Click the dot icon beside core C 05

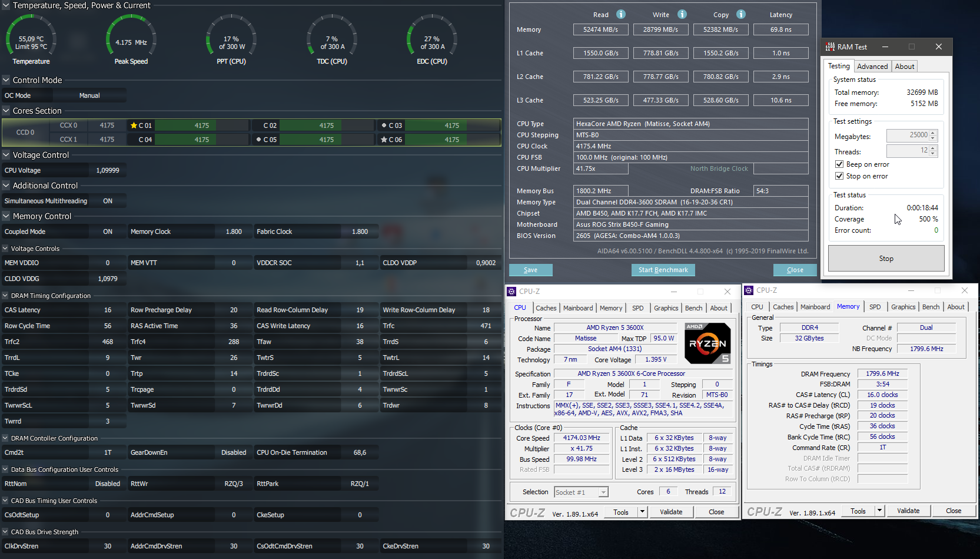[258, 140]
